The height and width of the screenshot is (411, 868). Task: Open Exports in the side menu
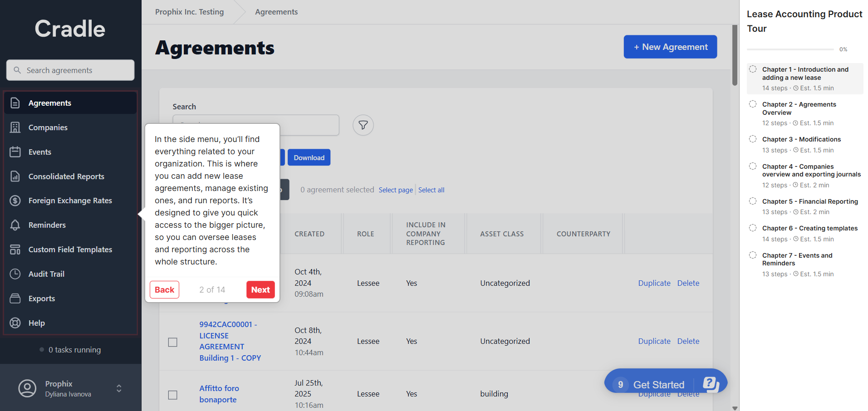point(42,298)
